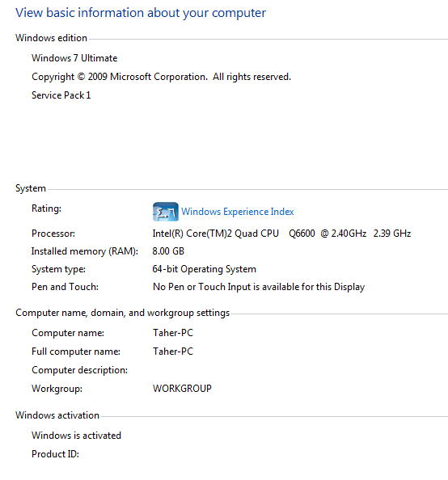Click the Installed memory 8.00 GB value

click(x=168, y=251)
